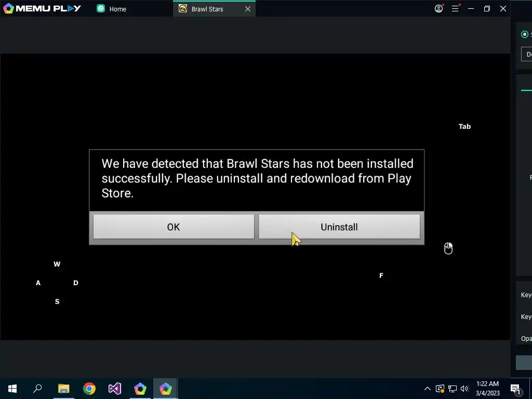
Task: Click the S key mapping marker
Action: point(57,301)
